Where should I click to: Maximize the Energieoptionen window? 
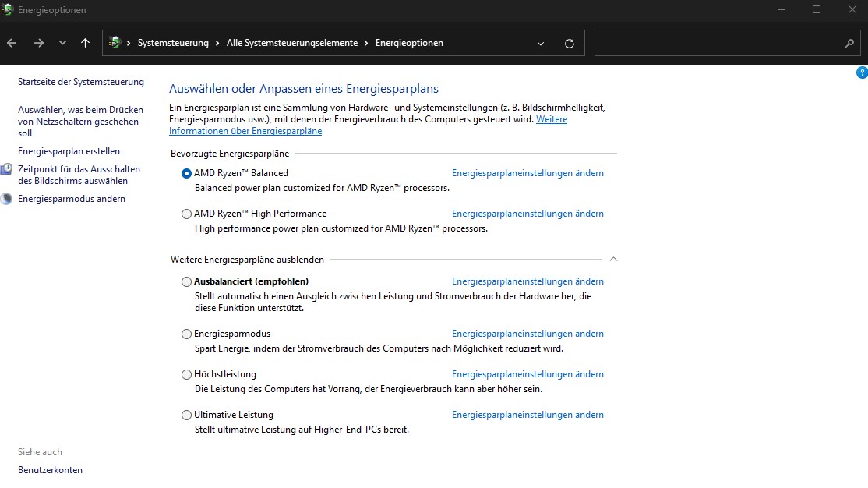tap(816, 9)
